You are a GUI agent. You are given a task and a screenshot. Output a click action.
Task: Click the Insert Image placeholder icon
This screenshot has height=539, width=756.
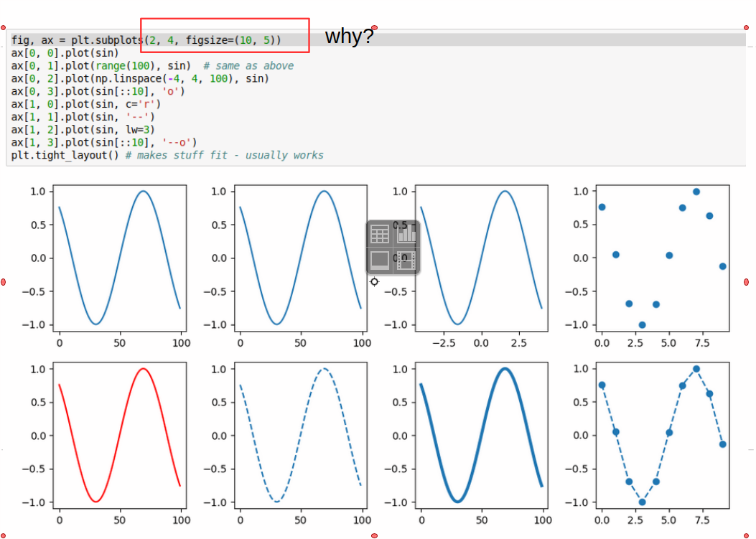click(x=380, y=261)
